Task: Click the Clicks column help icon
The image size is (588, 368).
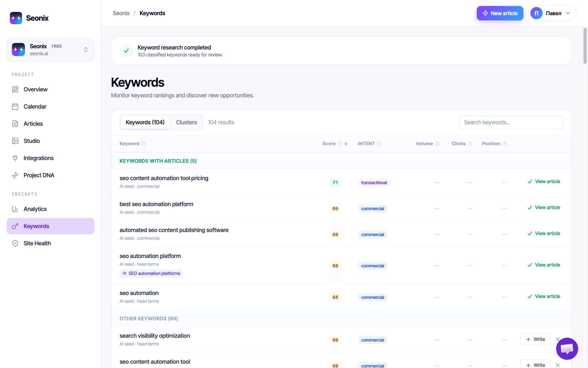Action: click(x=470, y=144)
